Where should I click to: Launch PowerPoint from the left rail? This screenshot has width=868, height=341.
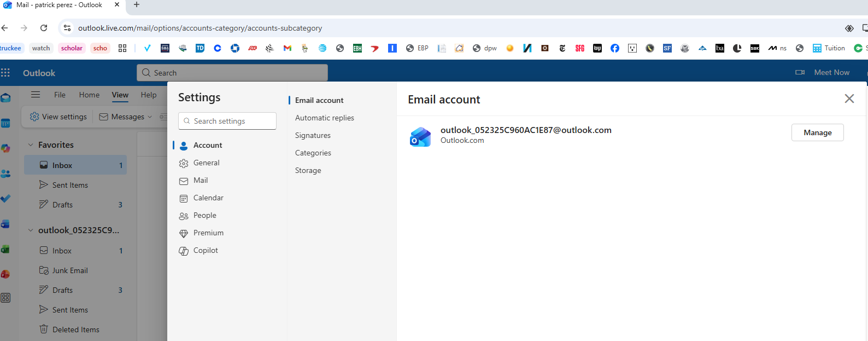click(5, 274)
